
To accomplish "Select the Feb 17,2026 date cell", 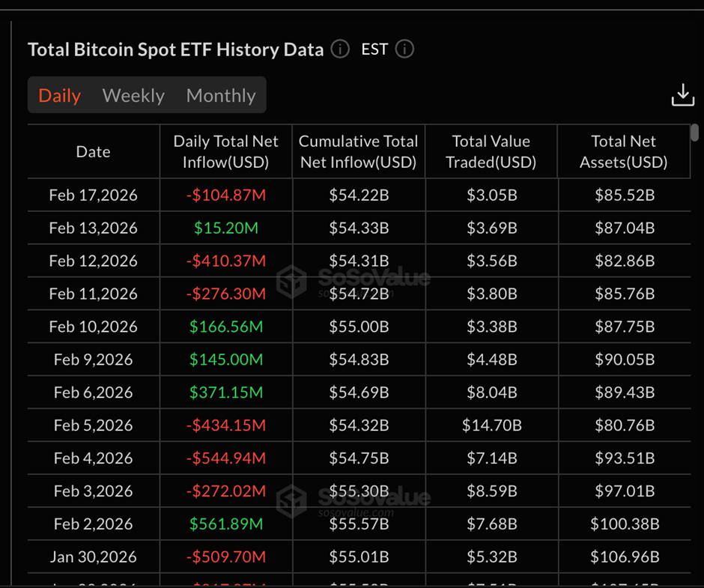I will pos(94,196).
